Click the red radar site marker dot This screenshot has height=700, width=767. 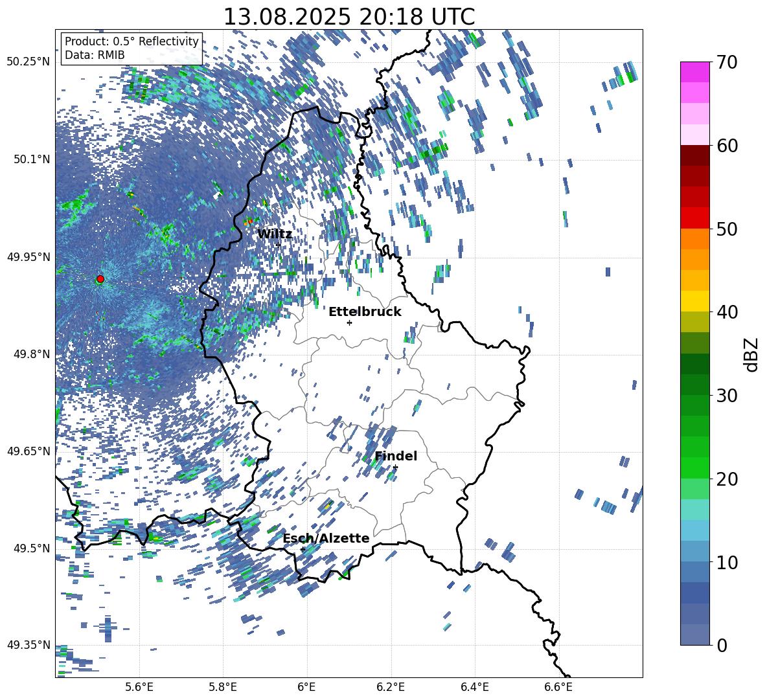coord(100,279)
